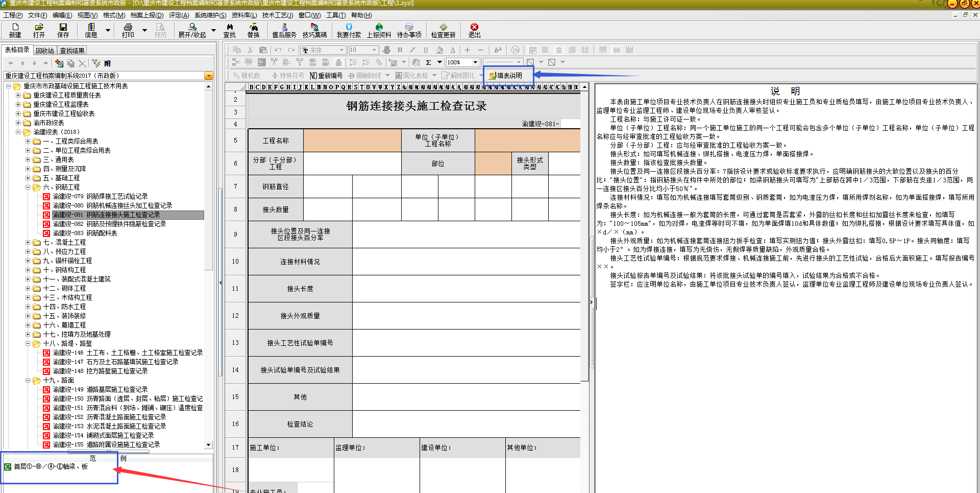Open a file with the 打开 icon

39,30
